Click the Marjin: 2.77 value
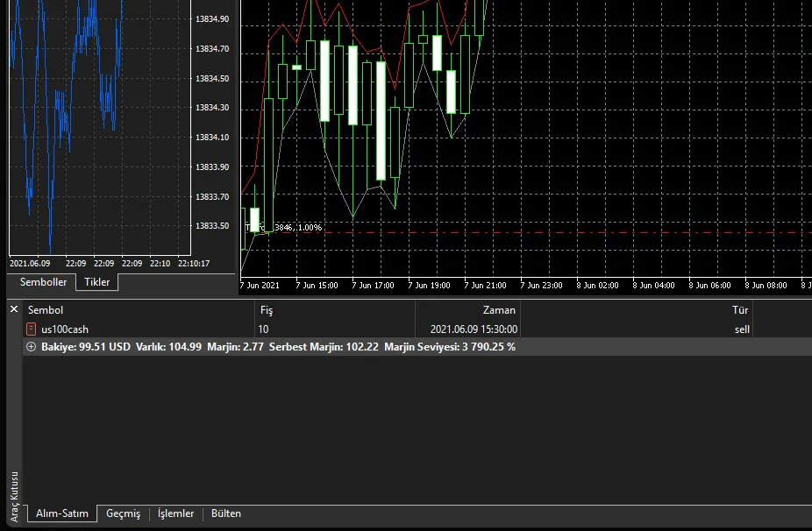The width and height of the screenshot is (812, 531). 236,347
